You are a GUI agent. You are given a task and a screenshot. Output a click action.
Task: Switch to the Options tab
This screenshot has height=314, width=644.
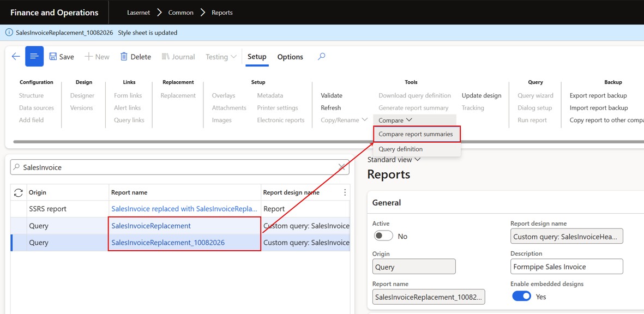[290, 57]
